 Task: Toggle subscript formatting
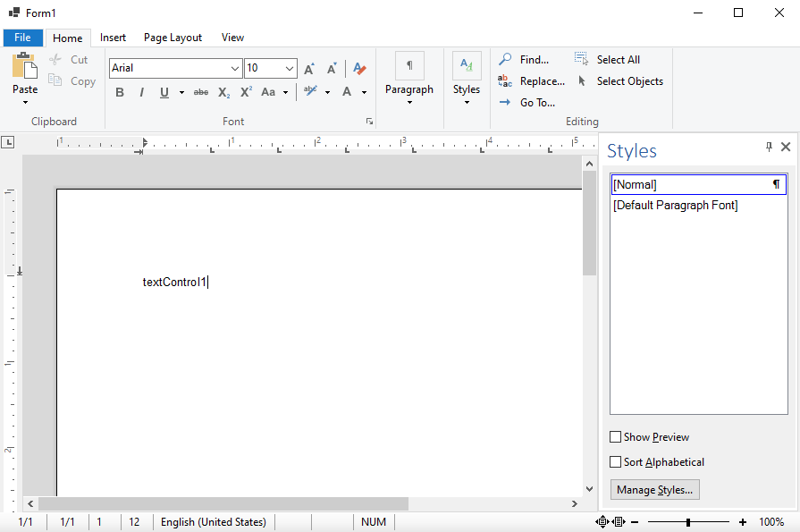coord(224,92)
